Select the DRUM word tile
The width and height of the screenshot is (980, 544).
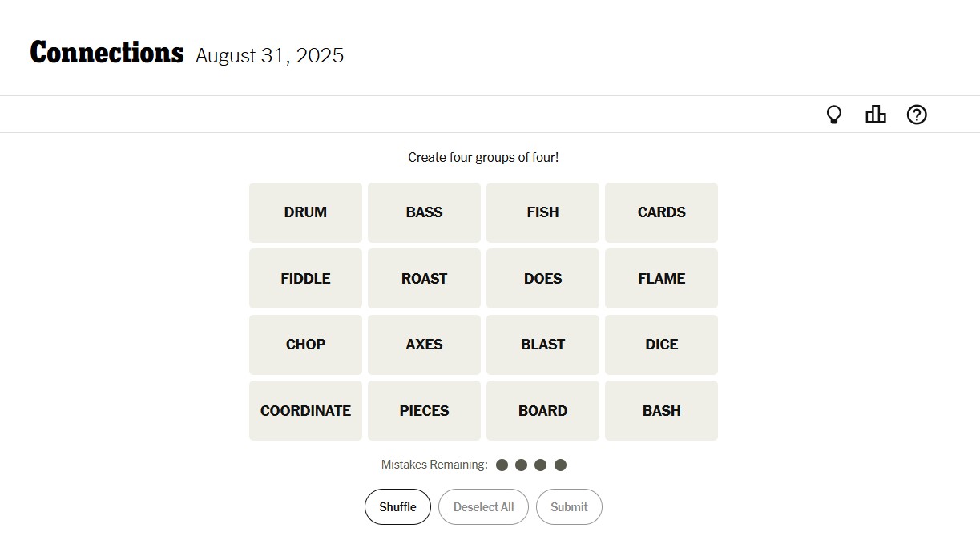[305, 212]
